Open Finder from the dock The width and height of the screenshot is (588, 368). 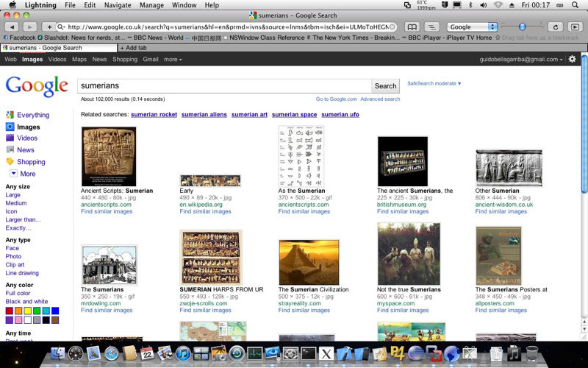point(57,354)
